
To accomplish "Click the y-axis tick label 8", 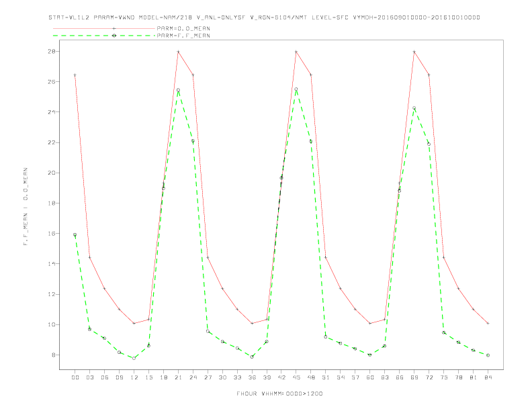I will (54, 355).
